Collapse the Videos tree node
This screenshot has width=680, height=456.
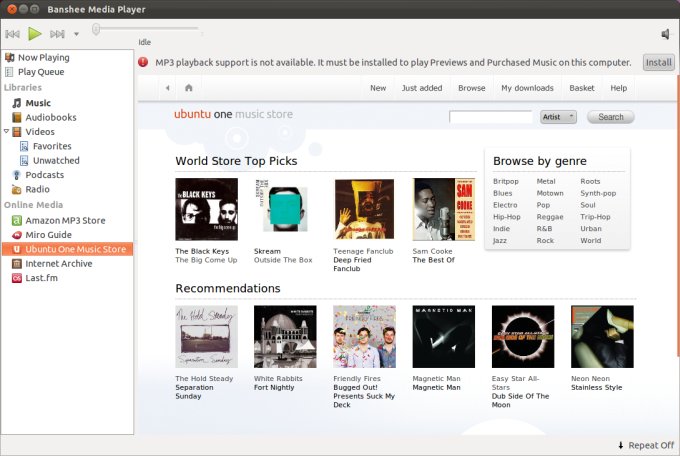tap(6, 131)
